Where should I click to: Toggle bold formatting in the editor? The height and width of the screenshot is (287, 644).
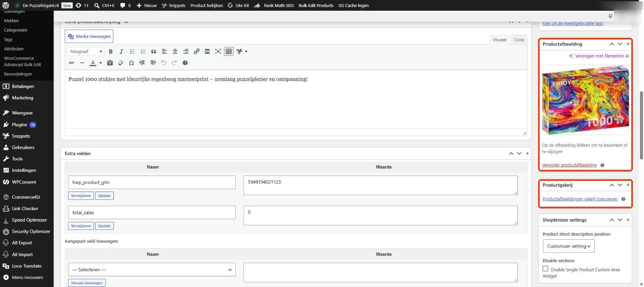110,51
